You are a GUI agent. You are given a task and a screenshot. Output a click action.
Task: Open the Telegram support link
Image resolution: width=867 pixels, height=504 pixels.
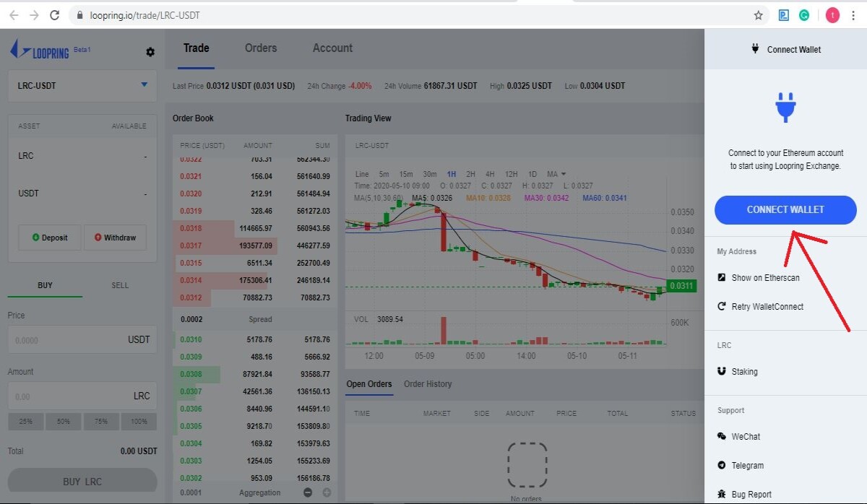point(747,465)
